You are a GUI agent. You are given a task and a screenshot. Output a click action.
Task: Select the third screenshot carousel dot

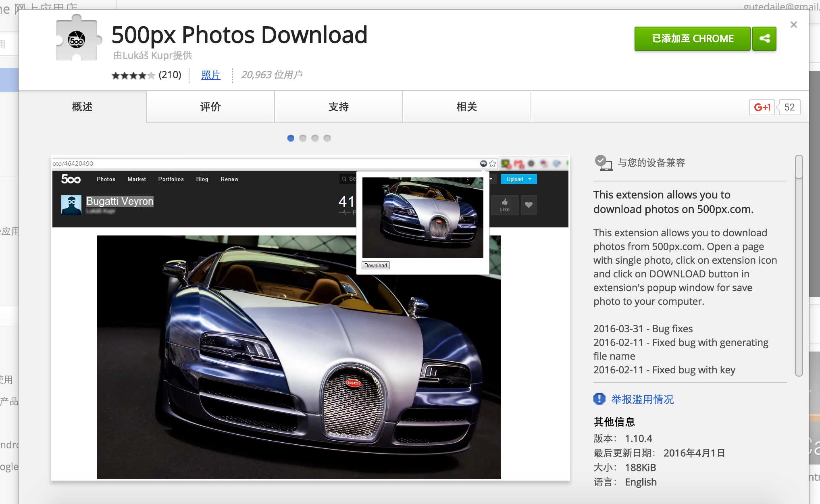point(315,138)
